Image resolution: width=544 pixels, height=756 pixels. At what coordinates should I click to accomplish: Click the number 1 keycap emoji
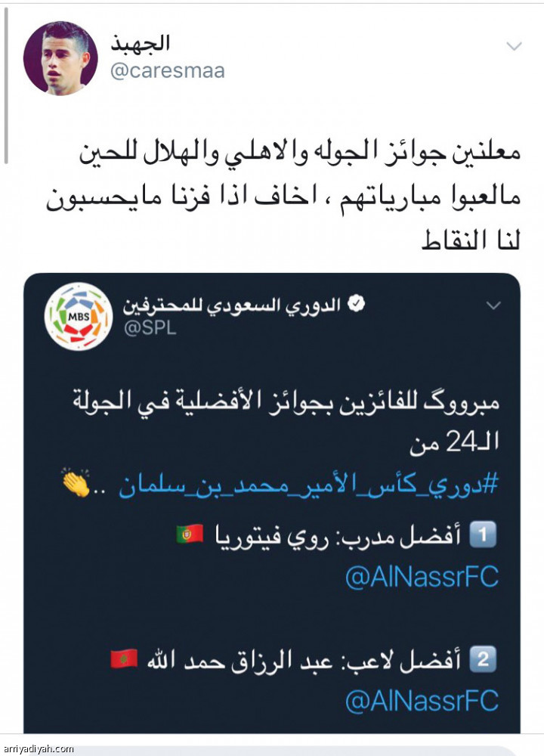point(483,534)
